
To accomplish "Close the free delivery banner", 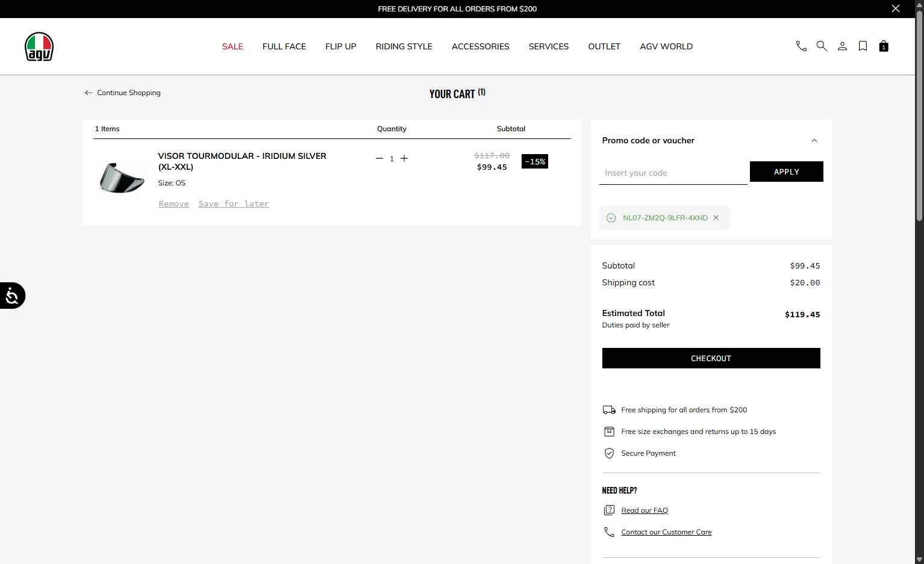I will [896, 8].
